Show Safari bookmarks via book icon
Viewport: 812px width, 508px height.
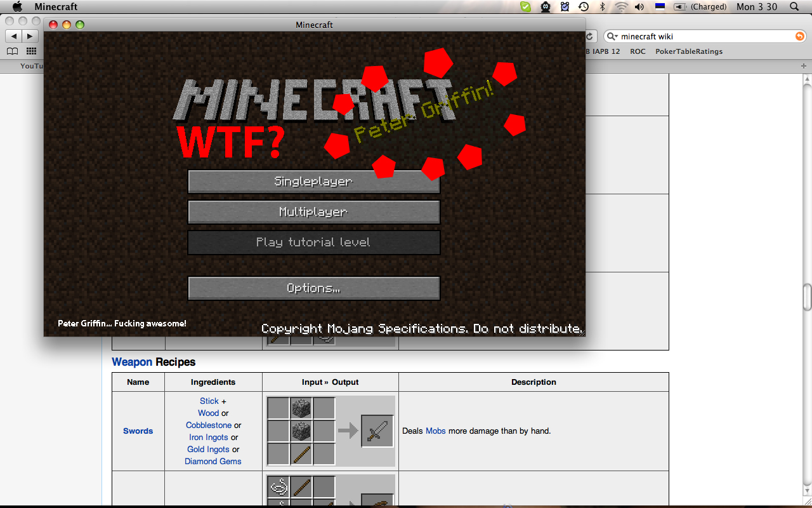pos(13,51)
